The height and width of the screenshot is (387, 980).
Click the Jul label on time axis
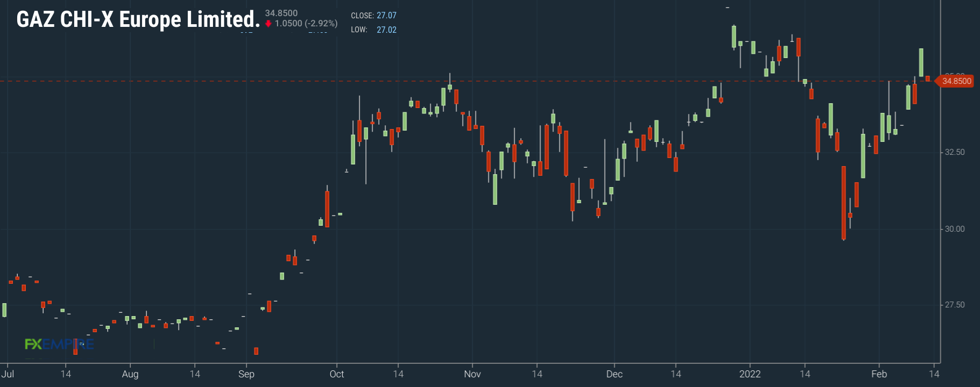click(8, 374)
